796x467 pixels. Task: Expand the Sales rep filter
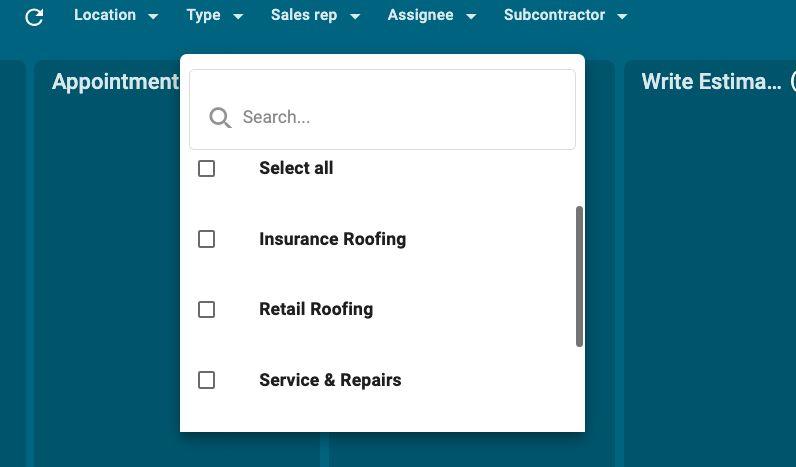[314, 16]
